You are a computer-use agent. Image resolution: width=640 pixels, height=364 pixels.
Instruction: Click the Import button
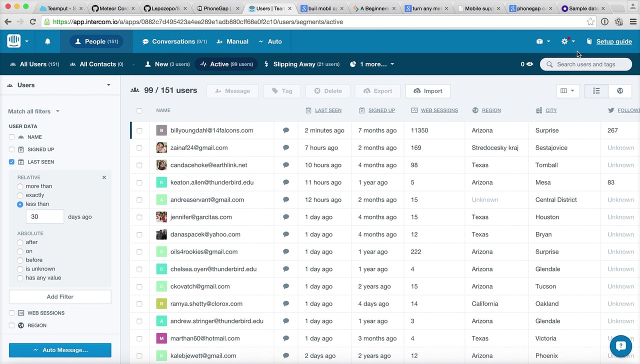[x=428, y=91]
